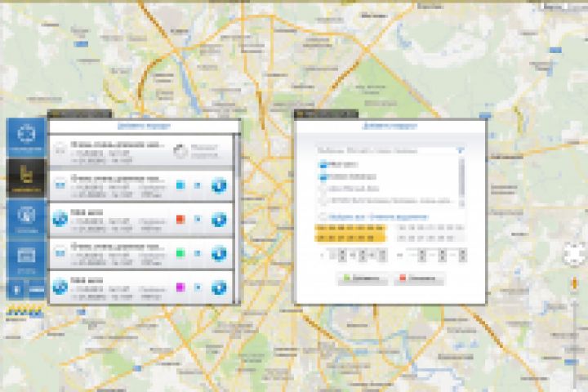The width and height of the screenshot is (588, 392).
Task: Click the route list vertical scrollbar
Action: (x=237, y=219)
